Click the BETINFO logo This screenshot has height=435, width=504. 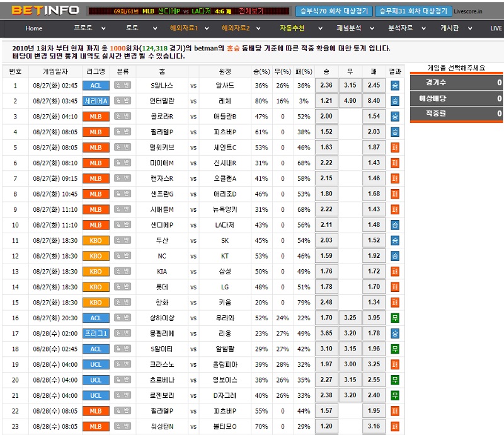[45, 10]
